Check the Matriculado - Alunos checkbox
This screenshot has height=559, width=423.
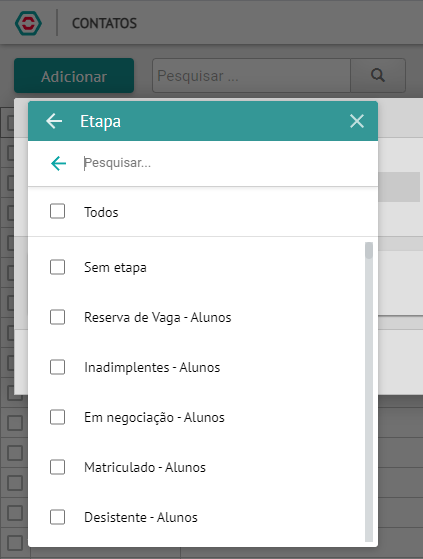57,467
